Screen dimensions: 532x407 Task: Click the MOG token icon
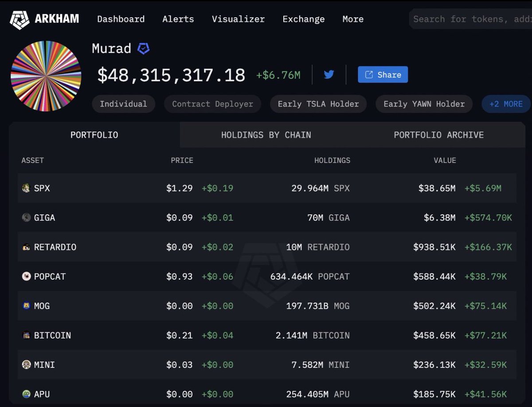(26, 306)
